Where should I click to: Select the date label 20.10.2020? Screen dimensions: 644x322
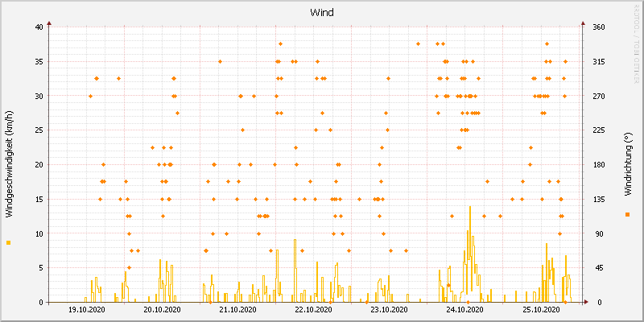163,309
